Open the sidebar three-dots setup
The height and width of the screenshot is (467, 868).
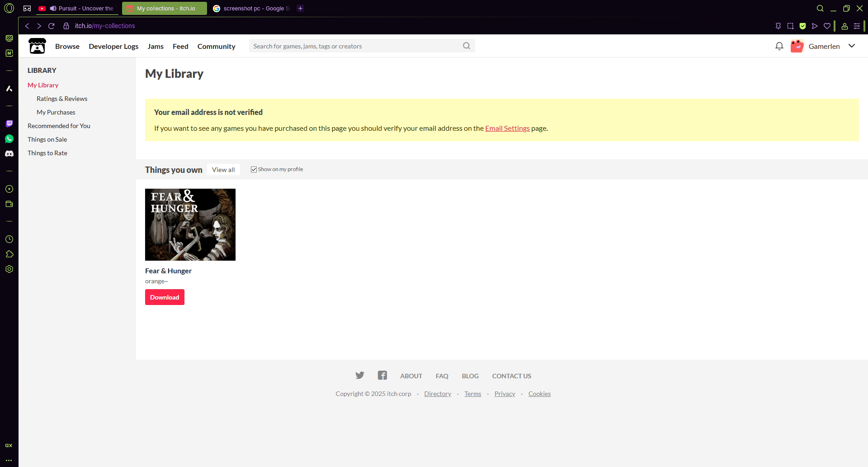[9, 460]
